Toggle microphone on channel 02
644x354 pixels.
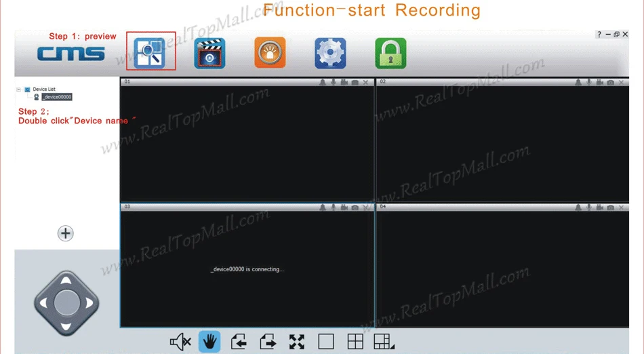[589, 82]
